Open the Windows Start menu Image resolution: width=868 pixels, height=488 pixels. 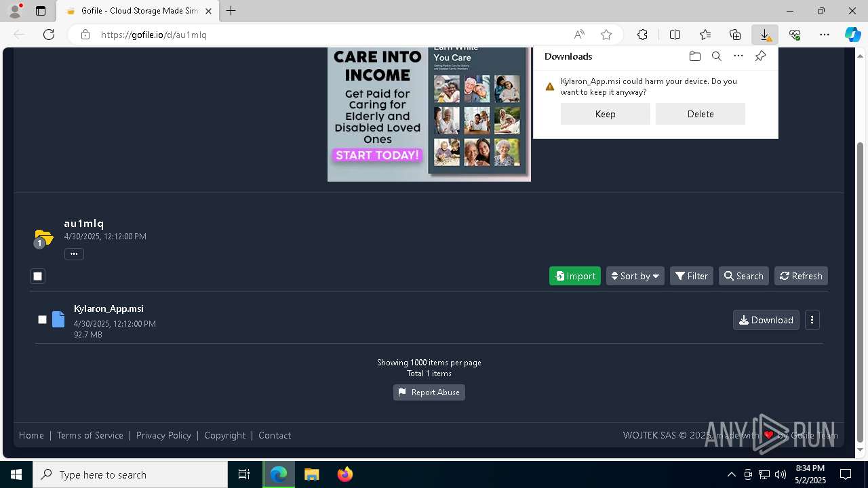tap(16, 474)
